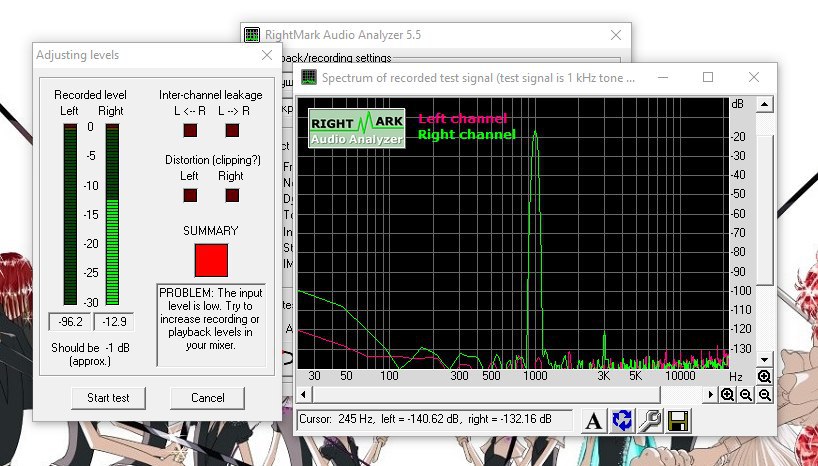The image size is (818, 466).
Task: Click the right arrow of the horizontal scrollbar
Action: tap(709, 395)
